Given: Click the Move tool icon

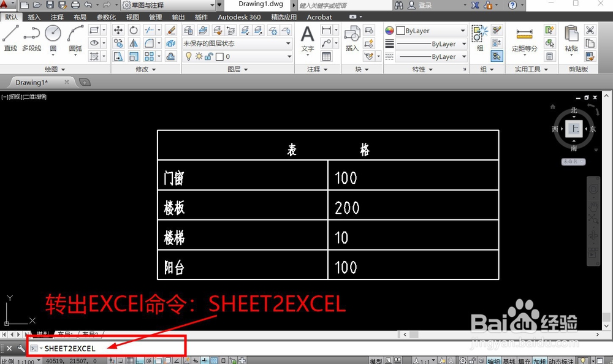Looking at the screenshot, I should (118, 30).
